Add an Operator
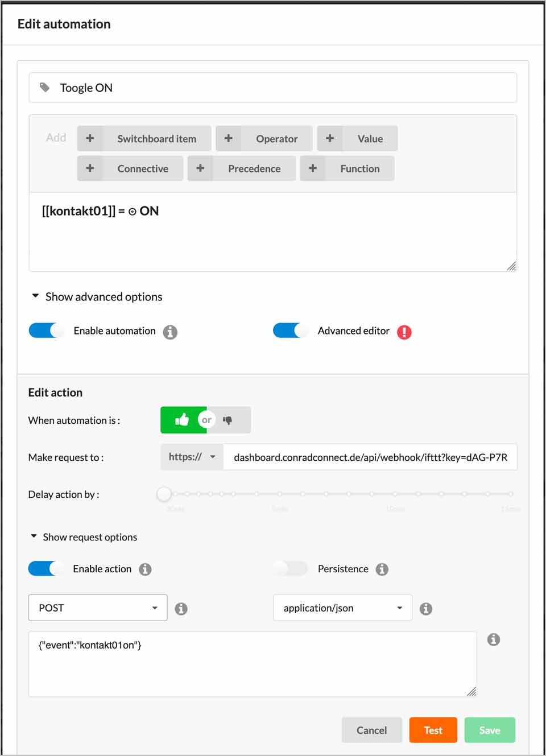The height and width of the screenshot is (756, 546). click(x=264, y=138)
